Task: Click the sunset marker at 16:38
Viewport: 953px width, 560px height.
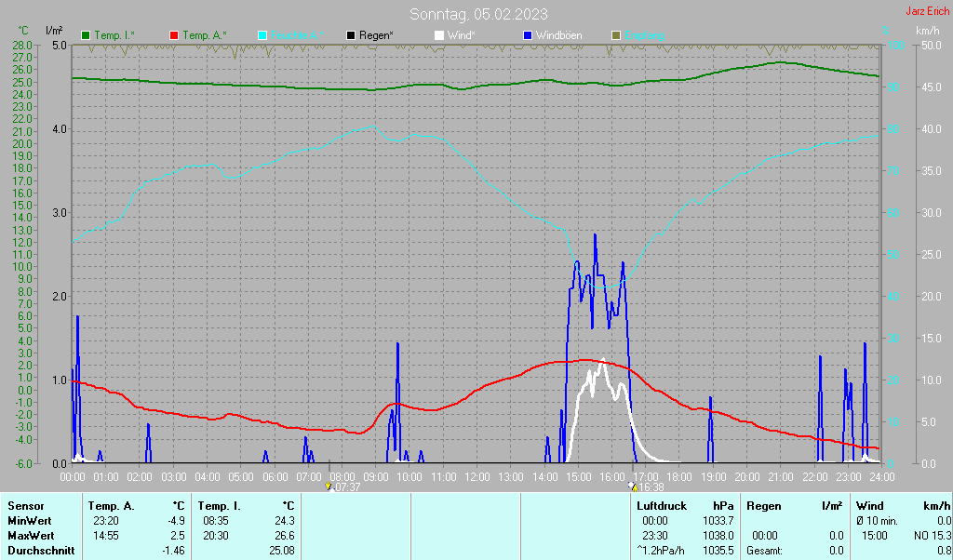Action: pyautogui.click(x=634, y=487)
